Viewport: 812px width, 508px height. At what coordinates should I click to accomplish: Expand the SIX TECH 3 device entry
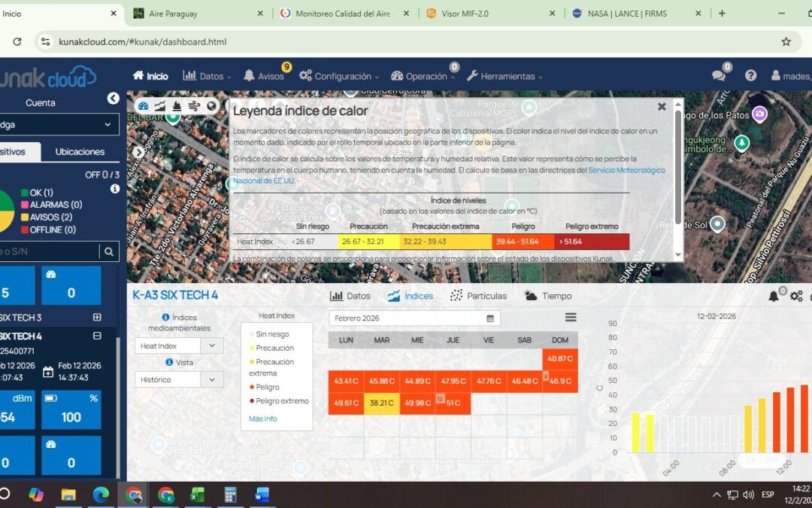tap(97, 318)
